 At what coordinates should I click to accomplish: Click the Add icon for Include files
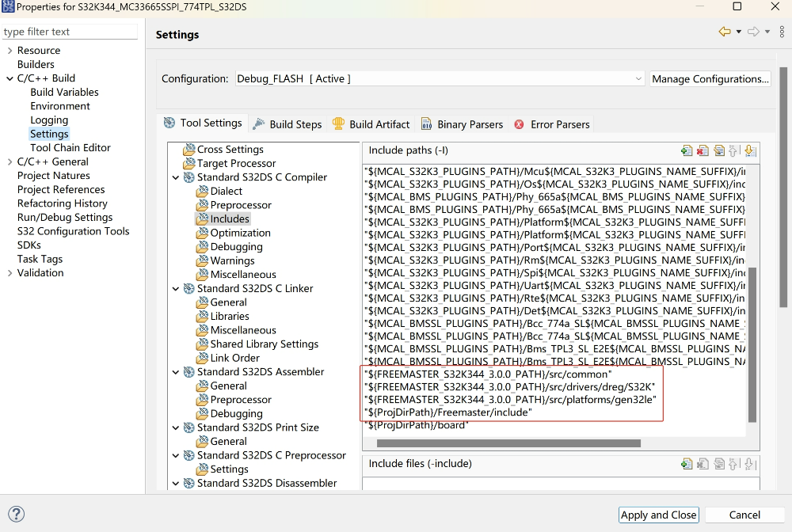[687, 464]
